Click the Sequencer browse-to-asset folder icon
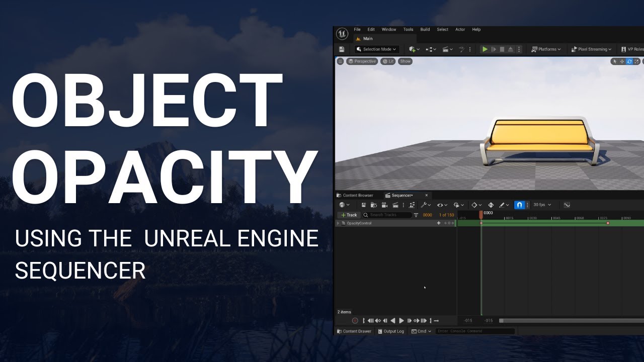The width and height of the screenshot is (644, 362). pyautogui.click(x=374, y=205)
